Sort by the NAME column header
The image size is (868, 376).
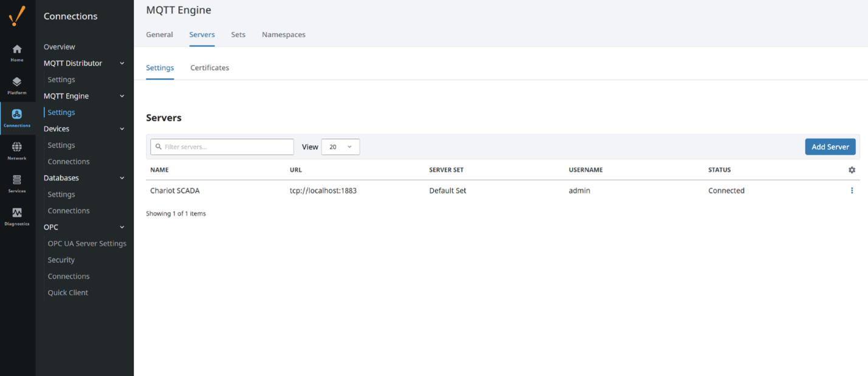(159, 170)
